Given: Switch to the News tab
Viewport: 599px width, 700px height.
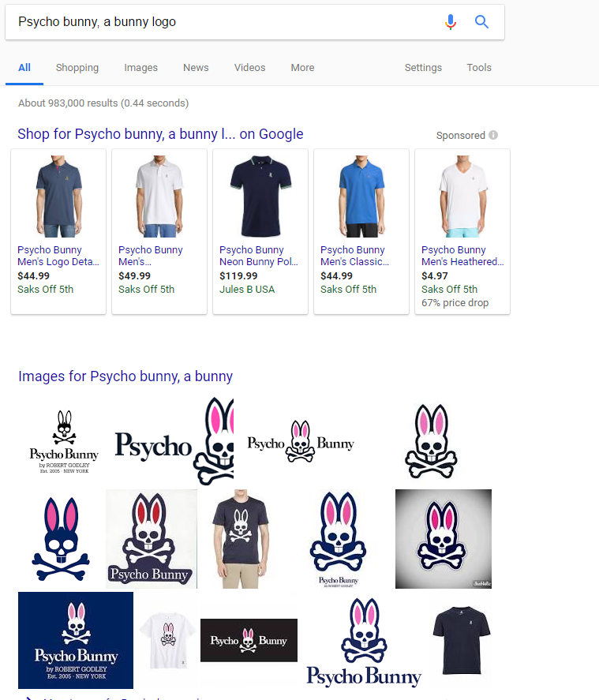Looking at the screenshot, I should tap(196, 67).
